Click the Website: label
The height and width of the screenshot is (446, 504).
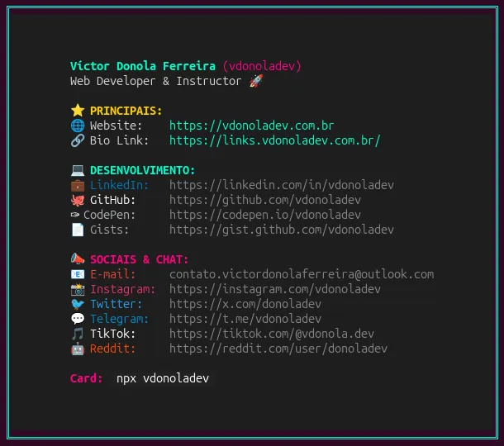116,126
